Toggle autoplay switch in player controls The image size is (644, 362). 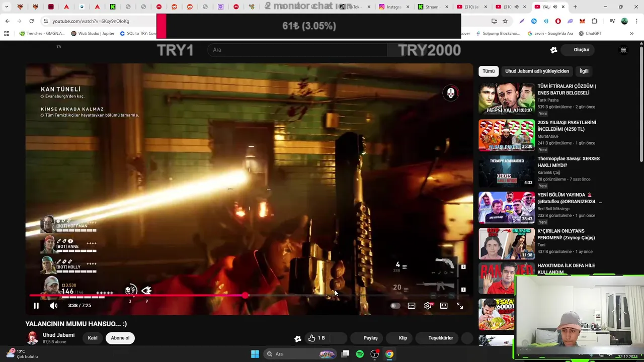coord(395,306)
